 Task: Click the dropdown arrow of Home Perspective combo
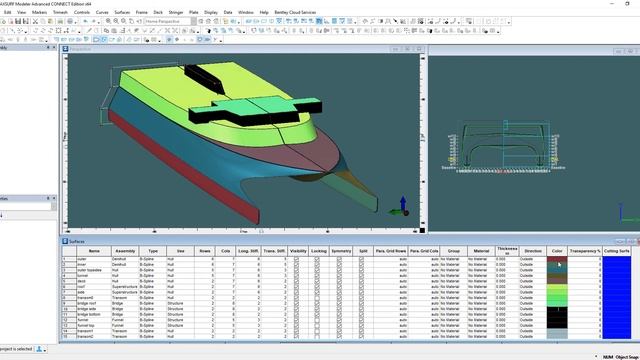193,21
